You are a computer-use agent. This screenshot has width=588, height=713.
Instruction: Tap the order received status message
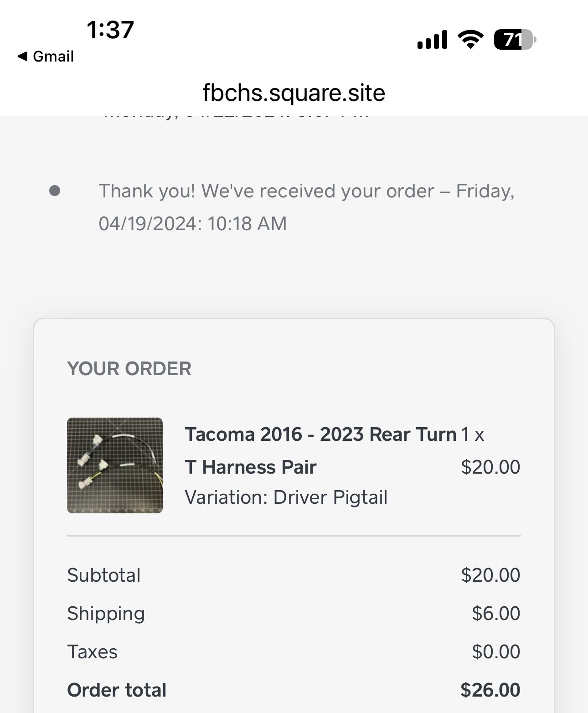point(307,207)
